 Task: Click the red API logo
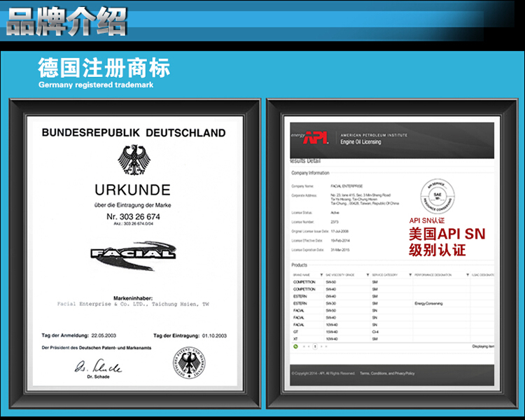point(318,136)
